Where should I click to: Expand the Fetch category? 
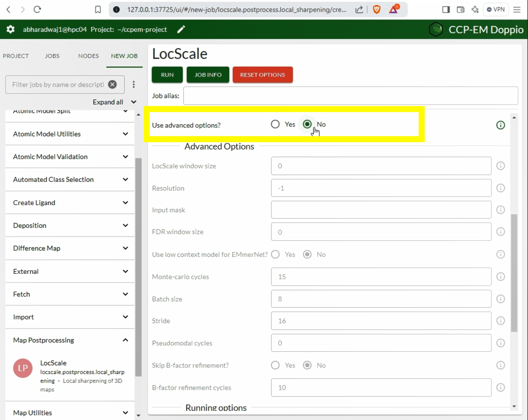click(70, 294)
